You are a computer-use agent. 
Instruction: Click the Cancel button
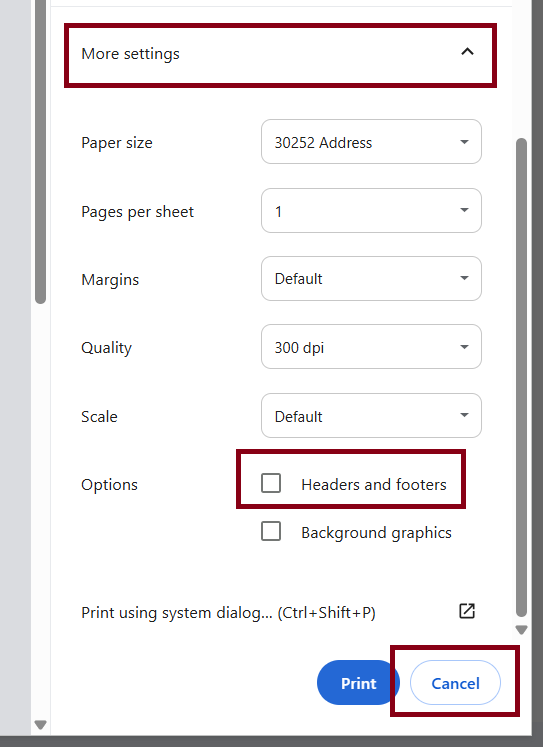tap(455, 683)
